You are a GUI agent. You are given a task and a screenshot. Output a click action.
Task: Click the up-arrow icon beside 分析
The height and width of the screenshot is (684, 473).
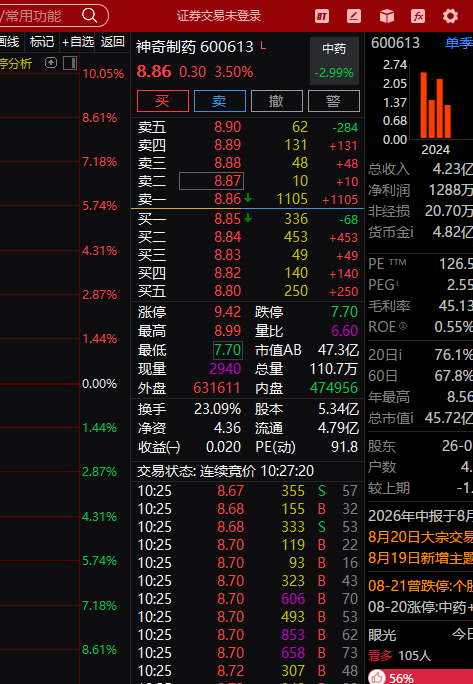point(51,63)
